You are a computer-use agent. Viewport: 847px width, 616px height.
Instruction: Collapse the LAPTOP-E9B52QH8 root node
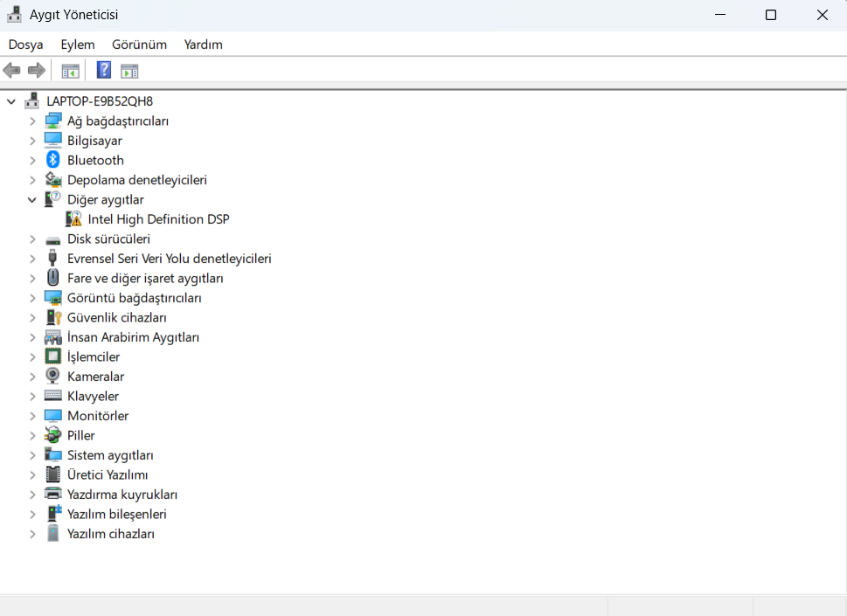(11, 101)
